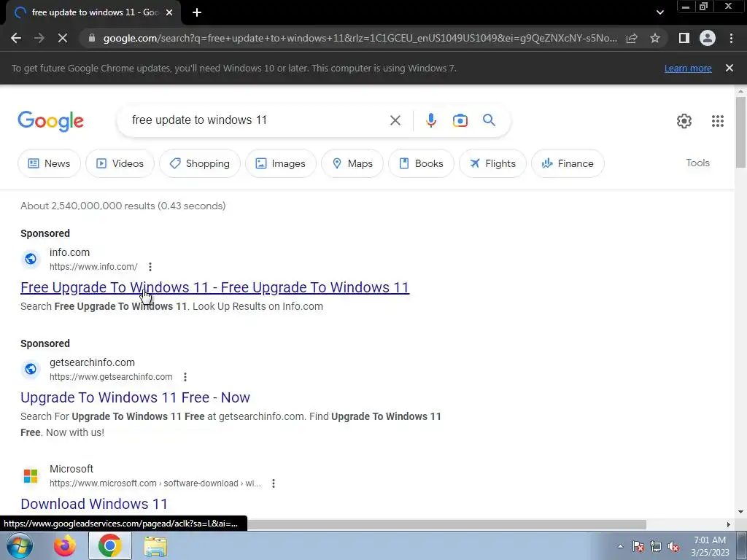Open the Learn more link in the infobar

[x=688, y=68]
